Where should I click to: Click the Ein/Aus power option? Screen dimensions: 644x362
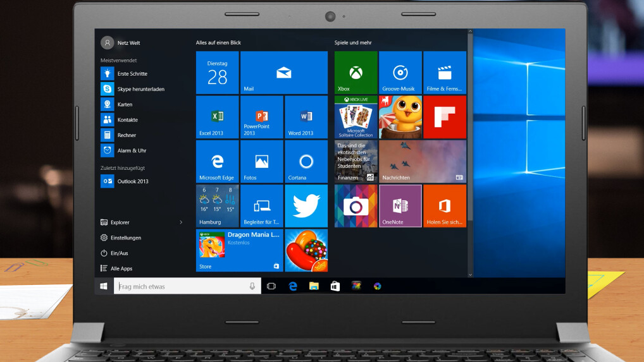click(119, 253)
